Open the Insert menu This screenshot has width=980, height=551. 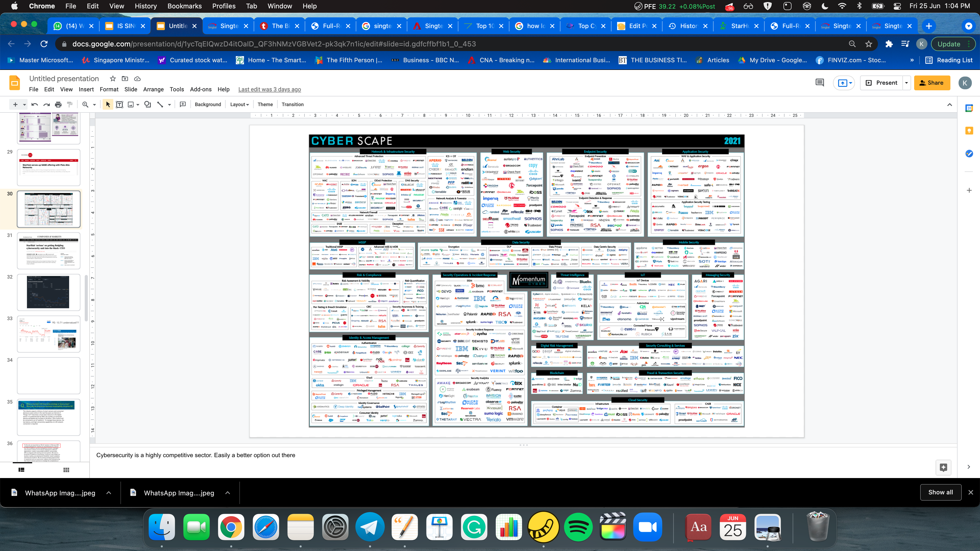pyautogui.click(x=86, y=89)
